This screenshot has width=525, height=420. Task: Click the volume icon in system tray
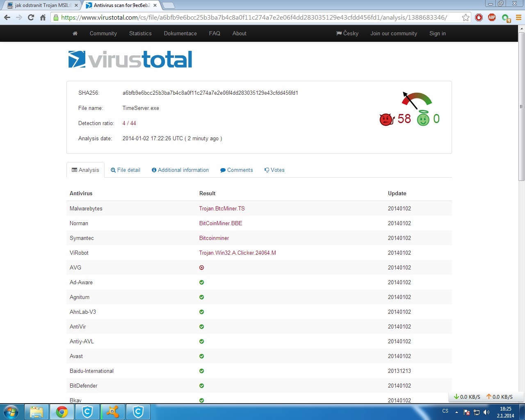coord(487,412)
